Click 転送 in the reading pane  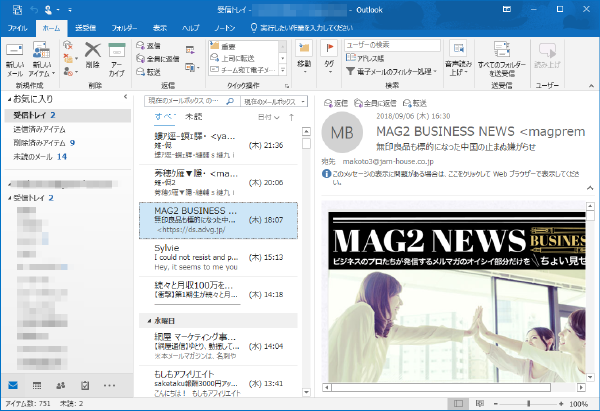(415, 103)
